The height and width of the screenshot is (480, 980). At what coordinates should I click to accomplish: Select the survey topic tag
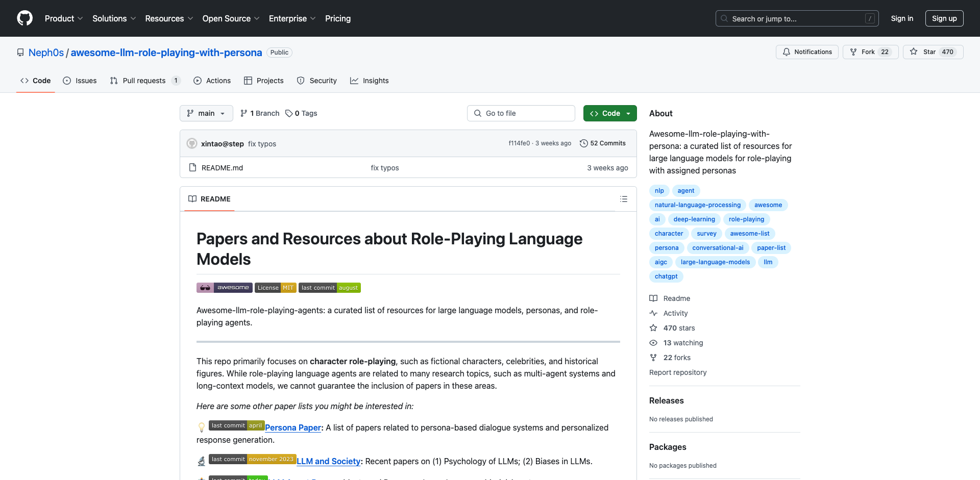[x=706, y=234]
